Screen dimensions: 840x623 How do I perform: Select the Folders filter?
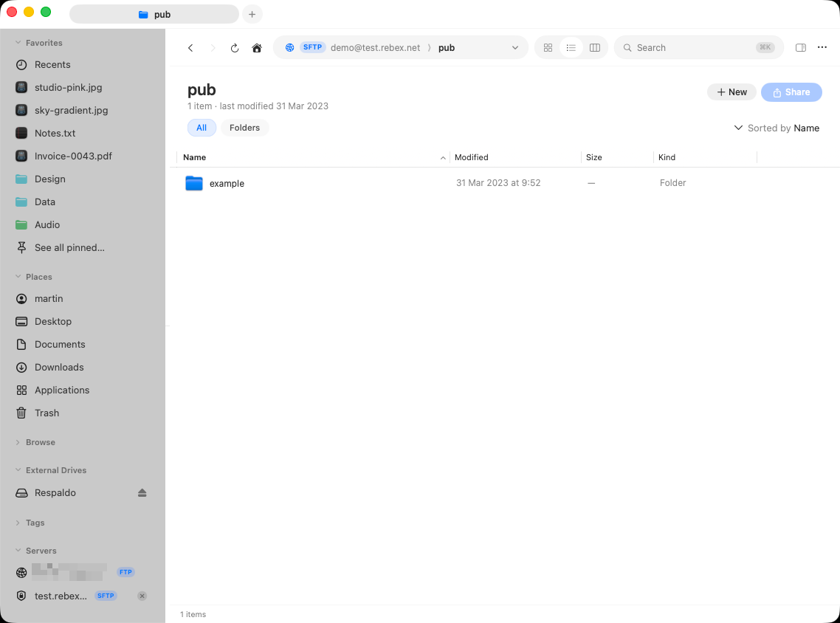tap(244, 128)
